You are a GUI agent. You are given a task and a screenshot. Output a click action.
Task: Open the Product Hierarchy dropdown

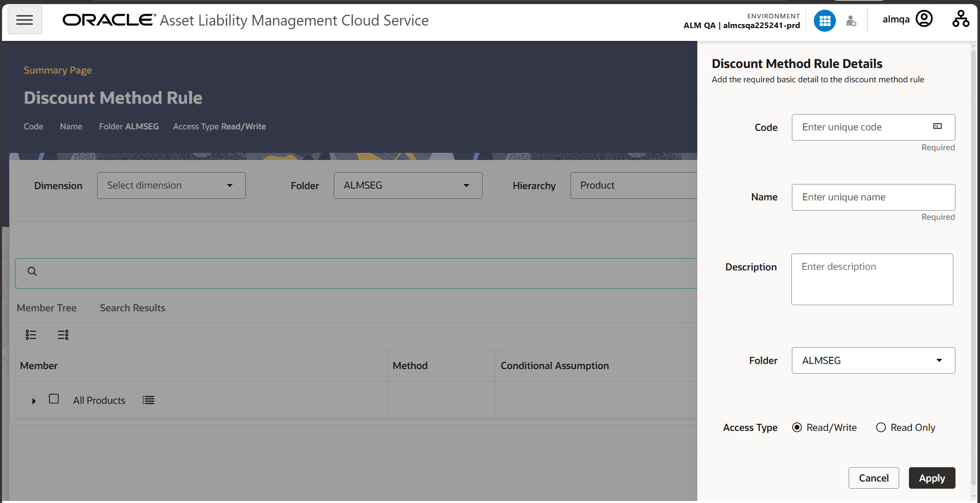point(634,186)
